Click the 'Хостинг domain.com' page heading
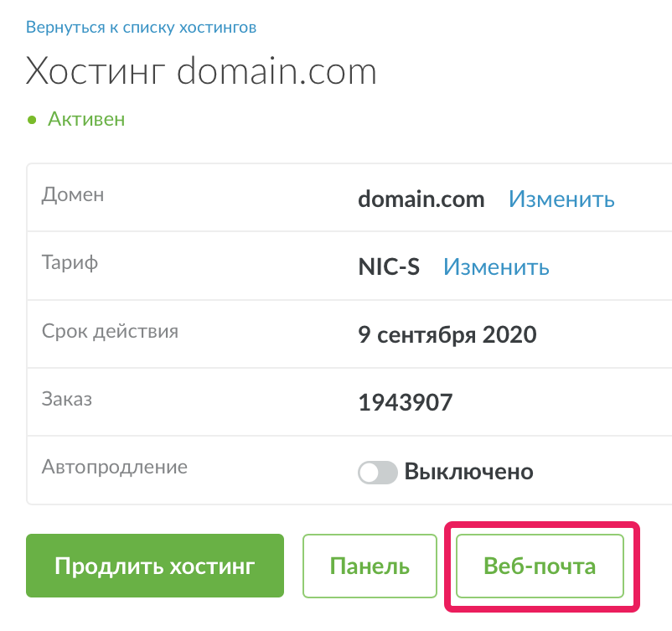 [201, 71]
